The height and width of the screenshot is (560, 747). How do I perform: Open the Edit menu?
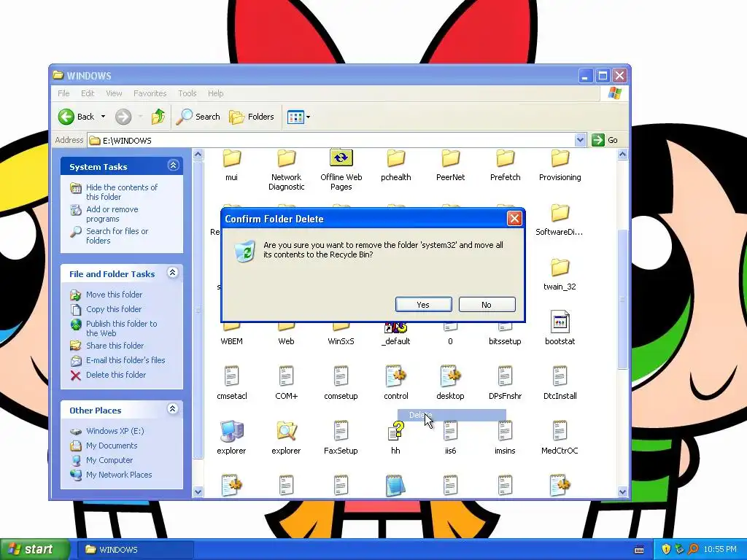pyautogui.click(x=88, y=93)
